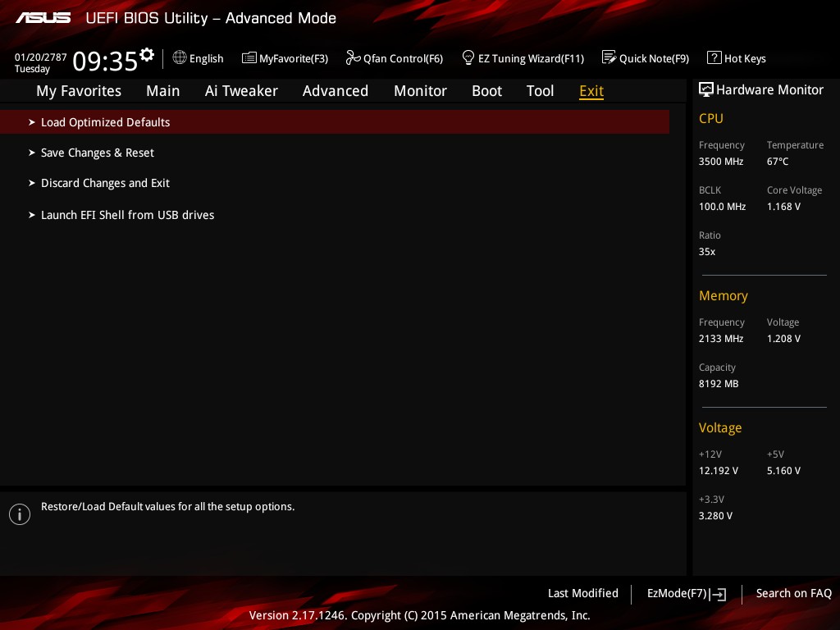
Task: Click +12V reading 12.192 V
Action: [718, 470]
